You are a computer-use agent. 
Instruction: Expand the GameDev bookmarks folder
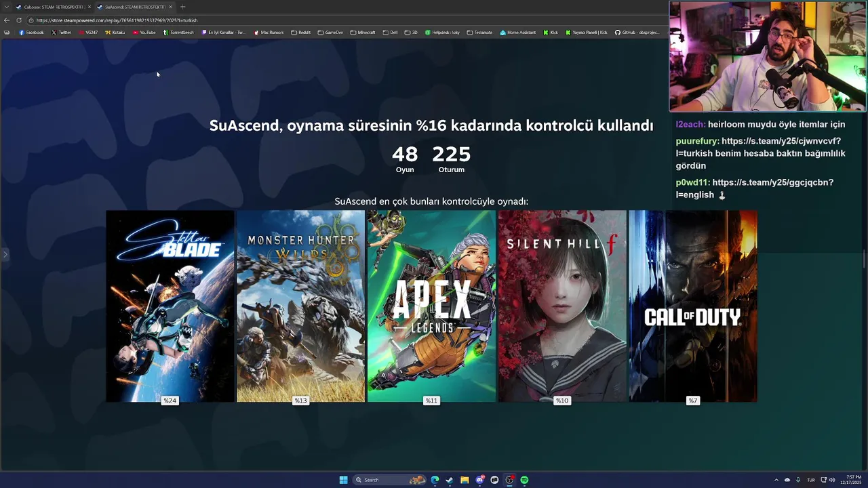pos(330,33)
